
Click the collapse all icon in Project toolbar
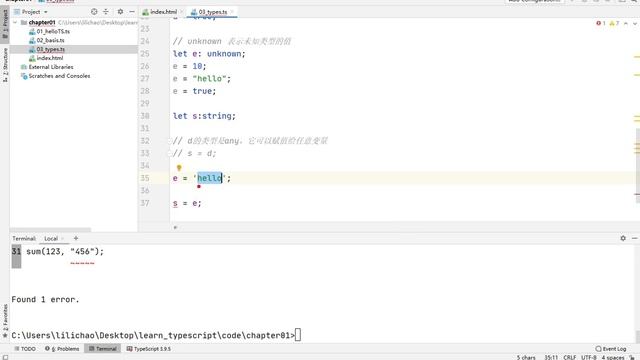coord(106,12)
